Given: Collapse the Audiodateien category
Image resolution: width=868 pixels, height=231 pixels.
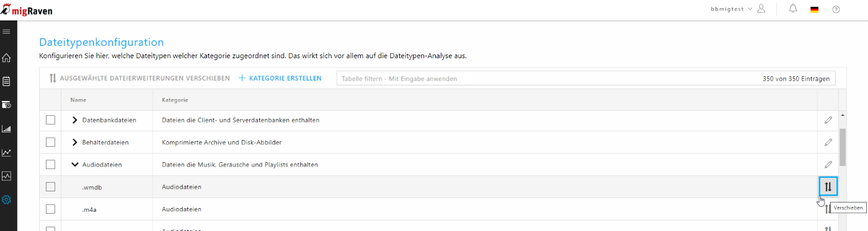Looking at the screenshot, I should point(75,164).
